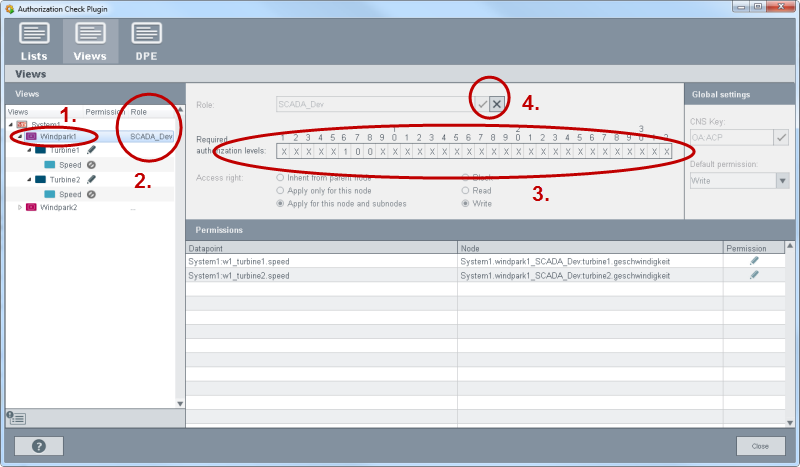The height and width of the screenshot is (467, 800).
Task: Open the Lists tab
Action: click(34, 42)
